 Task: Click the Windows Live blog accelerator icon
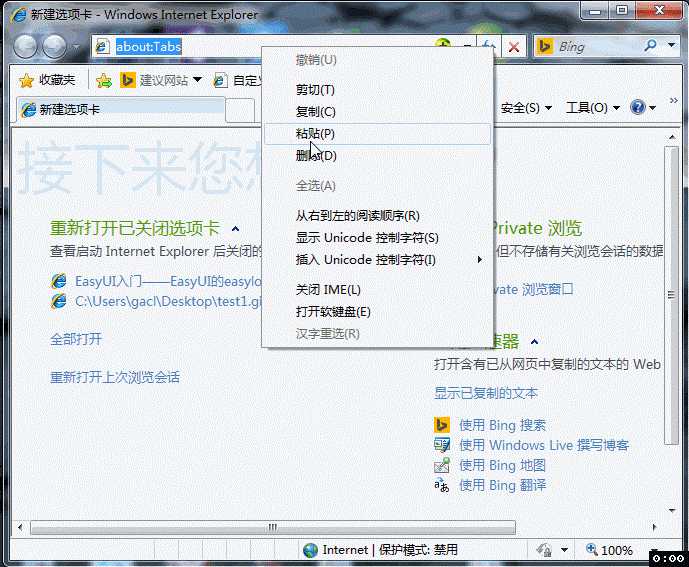pos(442,445)
